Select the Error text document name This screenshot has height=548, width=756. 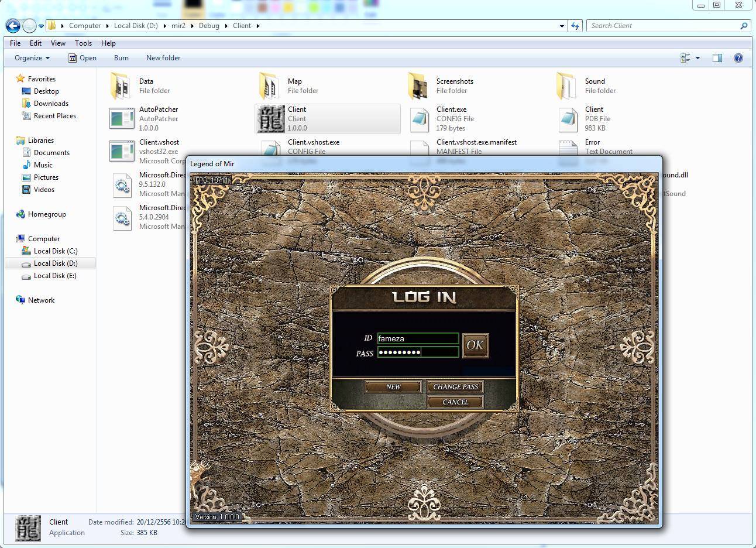592,142
